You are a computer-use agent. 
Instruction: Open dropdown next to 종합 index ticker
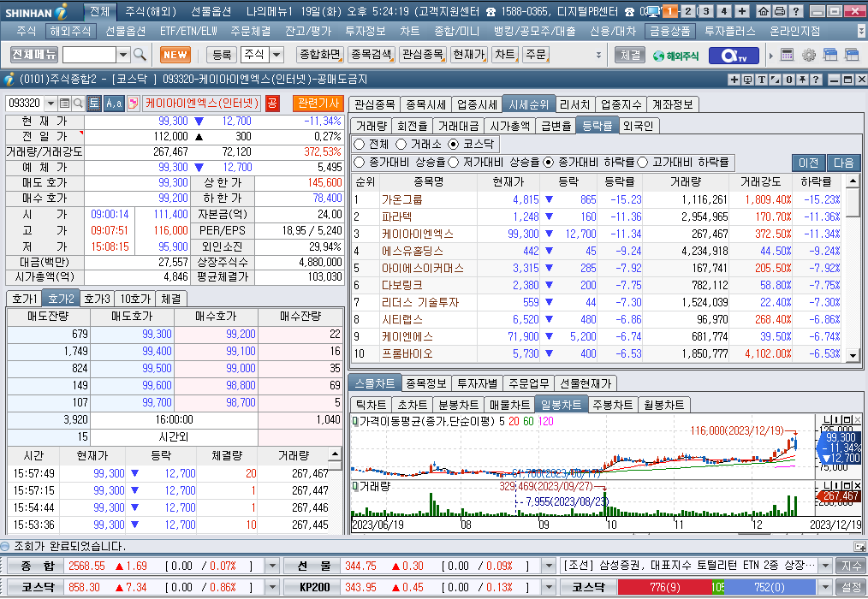coord(272,566)
